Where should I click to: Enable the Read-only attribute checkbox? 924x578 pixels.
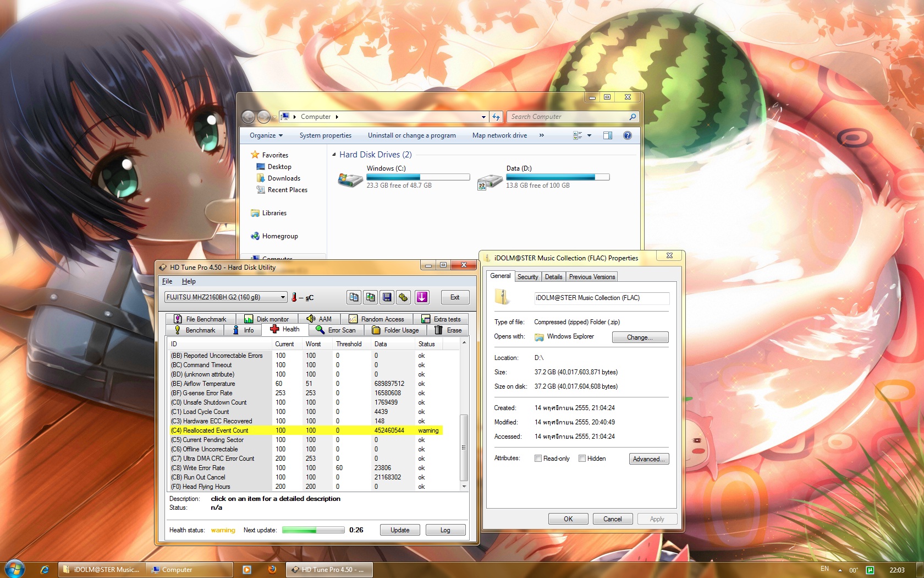538,459
